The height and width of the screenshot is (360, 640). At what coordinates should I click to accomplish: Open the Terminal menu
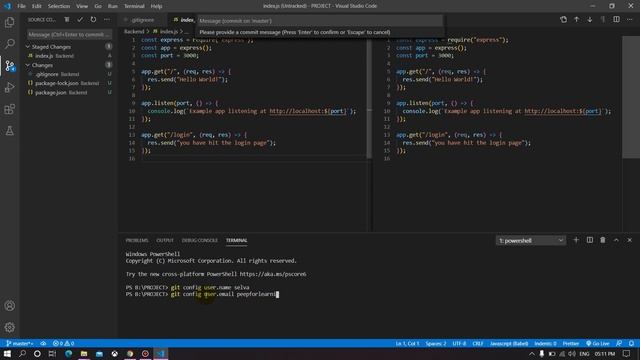(134, 6)
